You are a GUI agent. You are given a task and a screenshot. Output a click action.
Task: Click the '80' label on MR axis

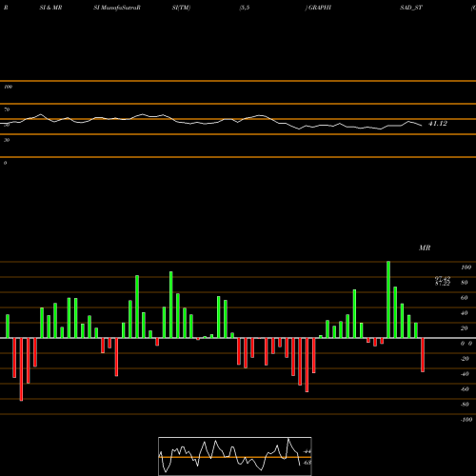(x=465, y=283)
